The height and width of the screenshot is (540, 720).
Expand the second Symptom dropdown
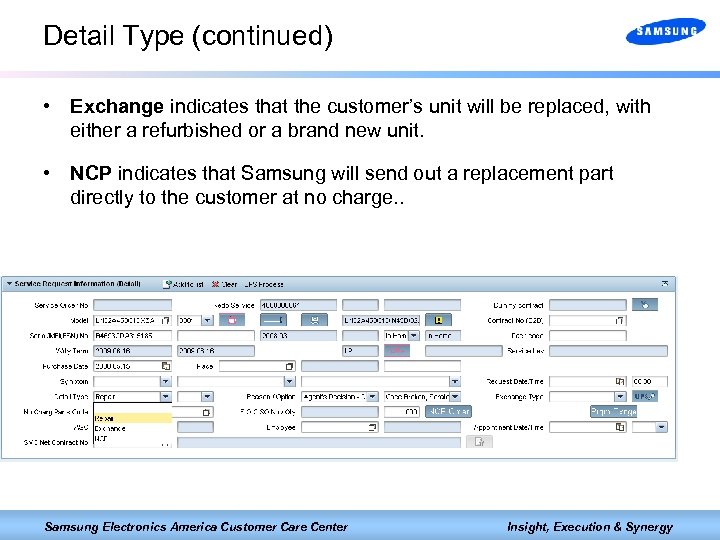289,381
